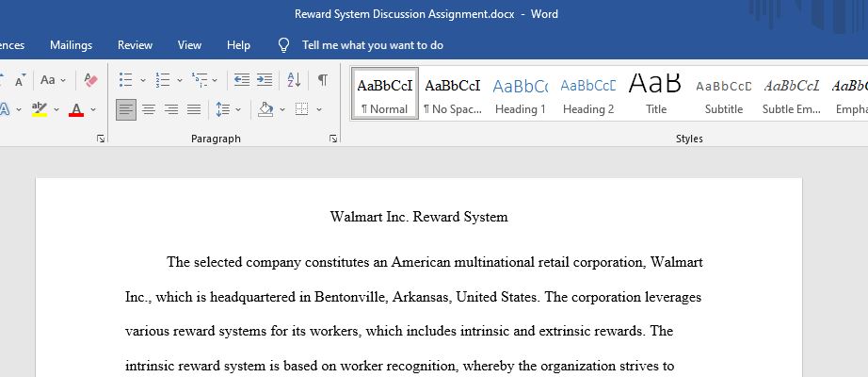Expand the highlight color dropdown arrow
This screenshot has width=868, height=377.
(x=56, y=109)
